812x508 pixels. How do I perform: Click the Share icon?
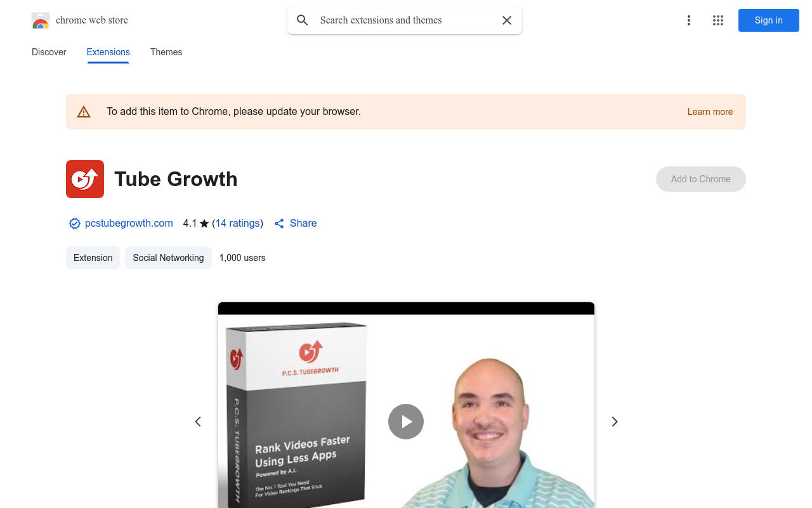(279, 224)
